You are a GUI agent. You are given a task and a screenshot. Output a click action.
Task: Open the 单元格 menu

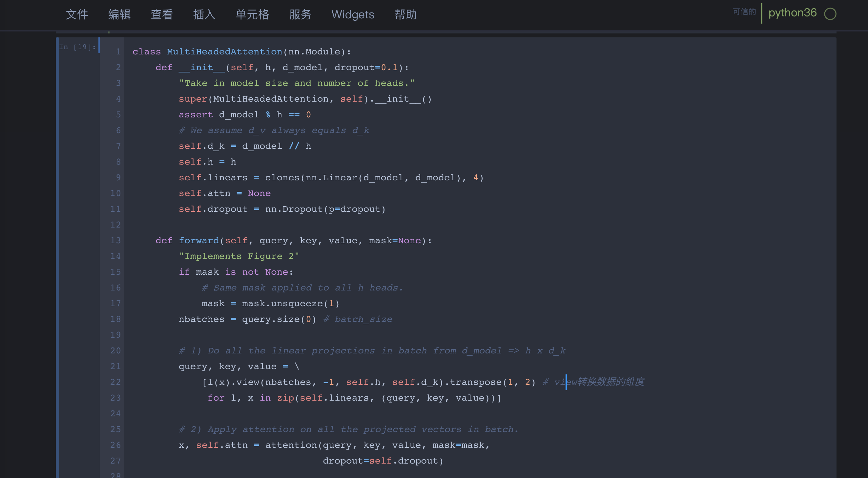tap(252, 14)
